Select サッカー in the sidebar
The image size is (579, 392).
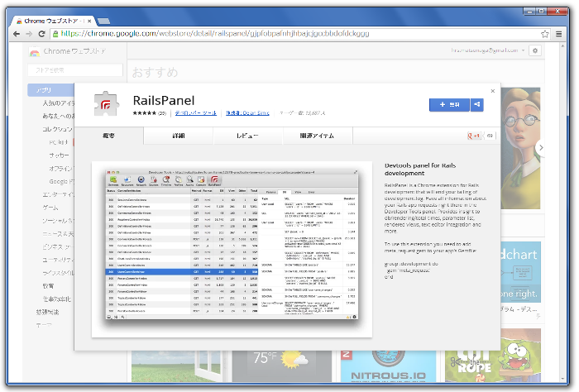(60, 155)
